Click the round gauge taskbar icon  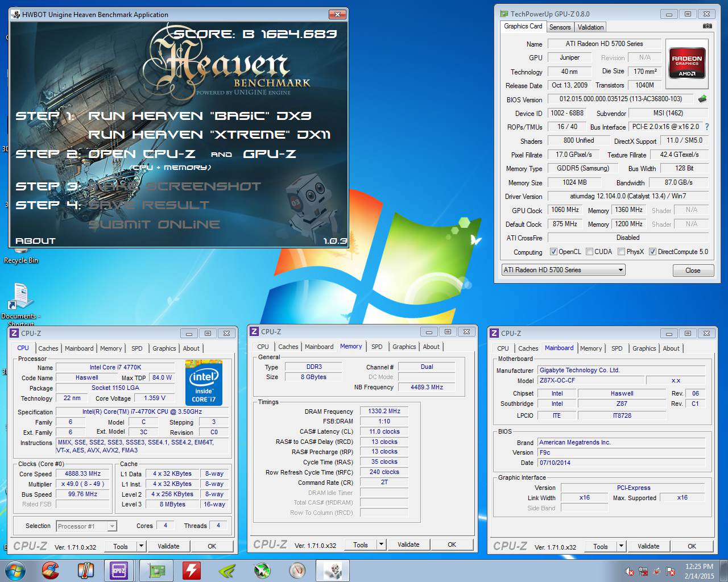coord(297,571)
